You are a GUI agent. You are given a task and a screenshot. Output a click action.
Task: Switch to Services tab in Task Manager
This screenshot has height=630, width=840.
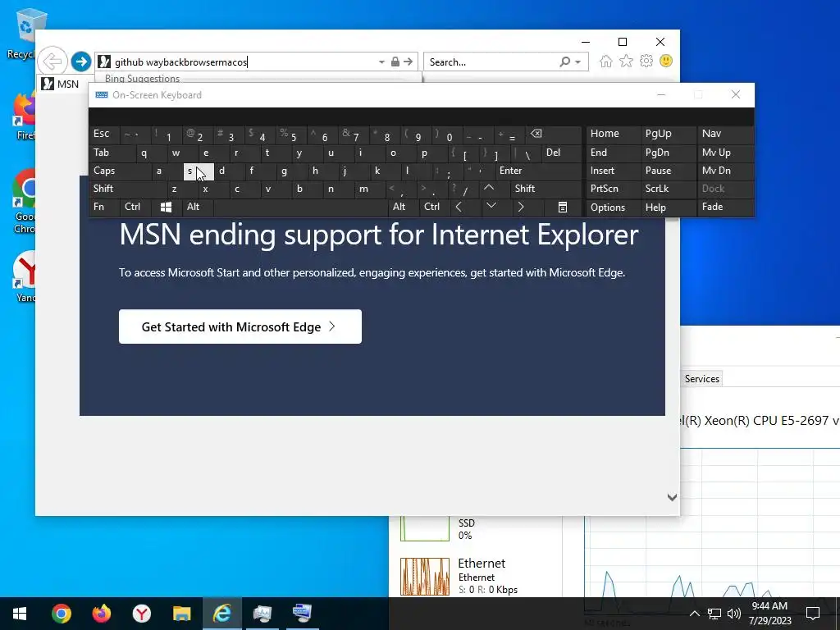click(x=702, y=379)
